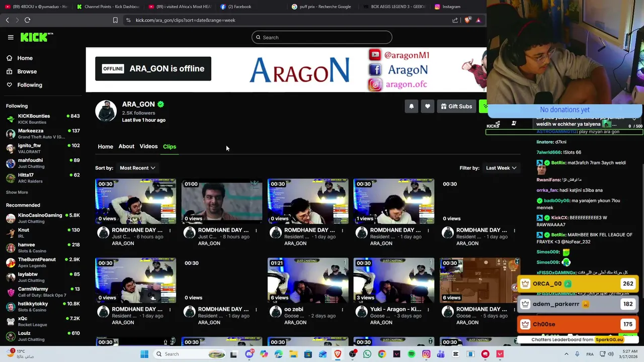The width and height of the screenshot is (644, 362).
Task: Open ARA_GON profile avatar
Action: click(106, 111)
